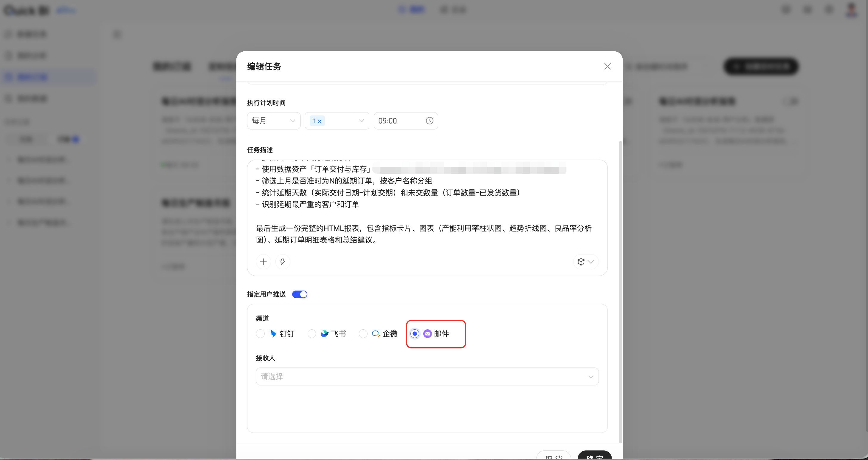Select the 钉钉 radio button
The width and height of the screenshot is (868, 460).
260,334
